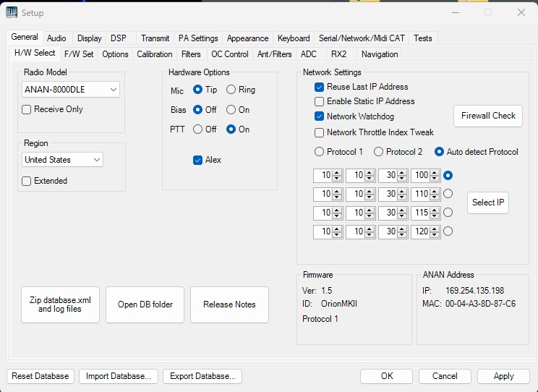The width and height of the screenshot is (538, 392).
Task: Go to PA Settings tab
Action: pos(198,38)
